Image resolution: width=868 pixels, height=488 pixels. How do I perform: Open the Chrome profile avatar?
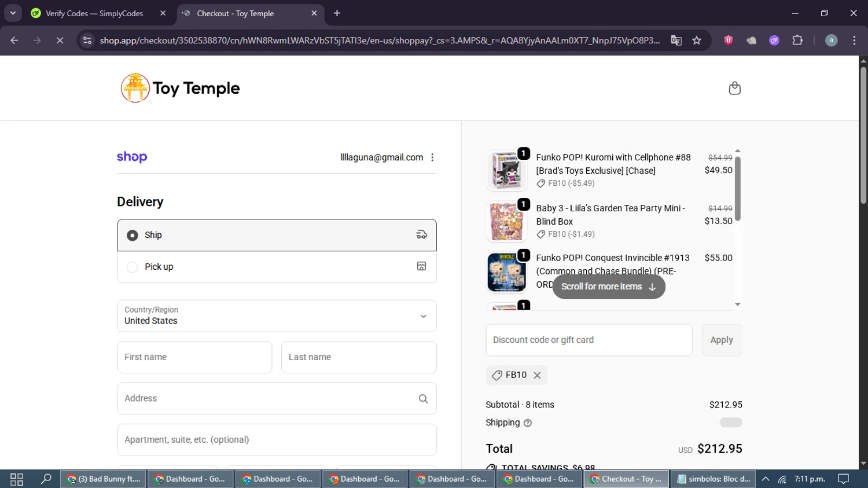coord(831,40)
